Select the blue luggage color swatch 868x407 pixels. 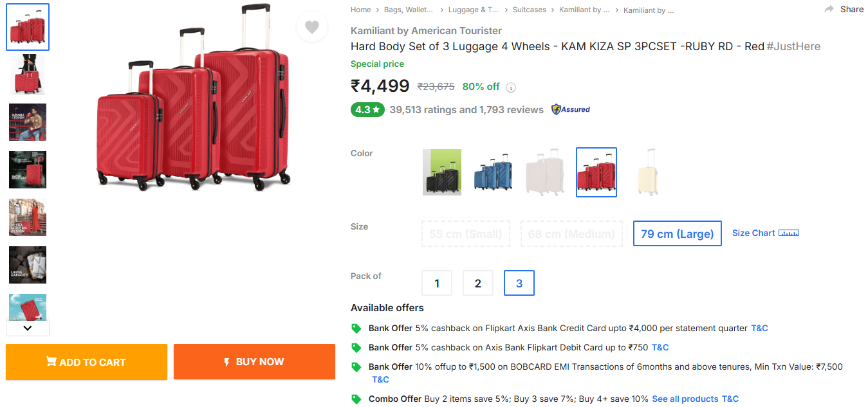pos(493,172)
